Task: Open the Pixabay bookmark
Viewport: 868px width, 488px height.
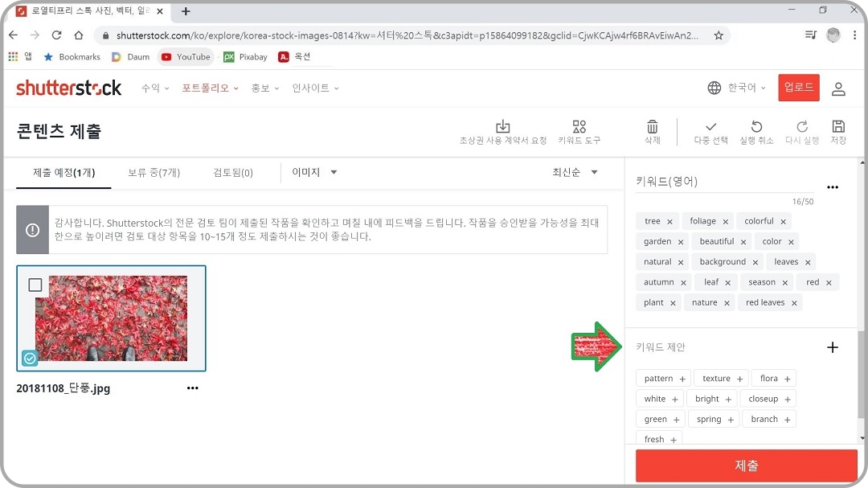Action: coord(245,56)
